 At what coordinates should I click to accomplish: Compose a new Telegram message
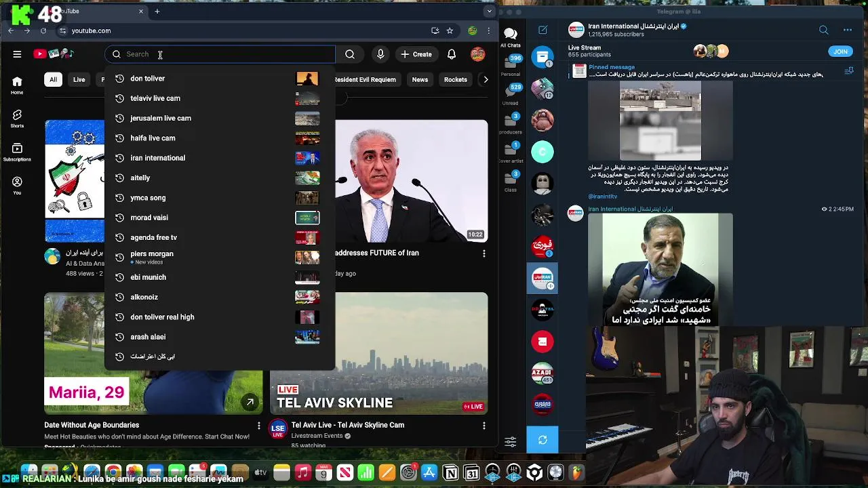pyautogui.click(x=542, y=30)
